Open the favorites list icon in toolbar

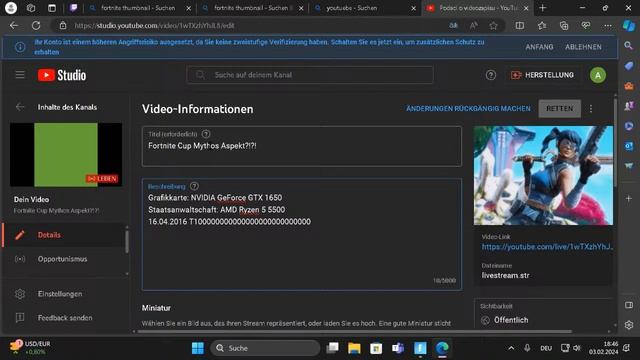[x=542, y=25]
